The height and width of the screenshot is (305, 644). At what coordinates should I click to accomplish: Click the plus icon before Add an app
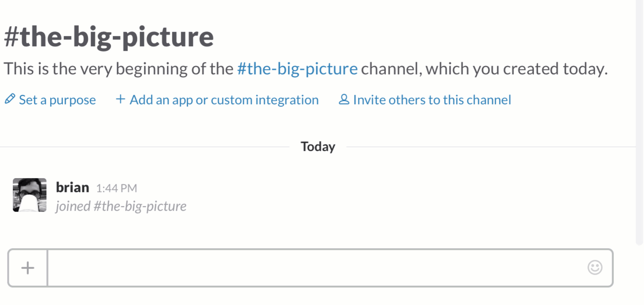tap(120, 99)
